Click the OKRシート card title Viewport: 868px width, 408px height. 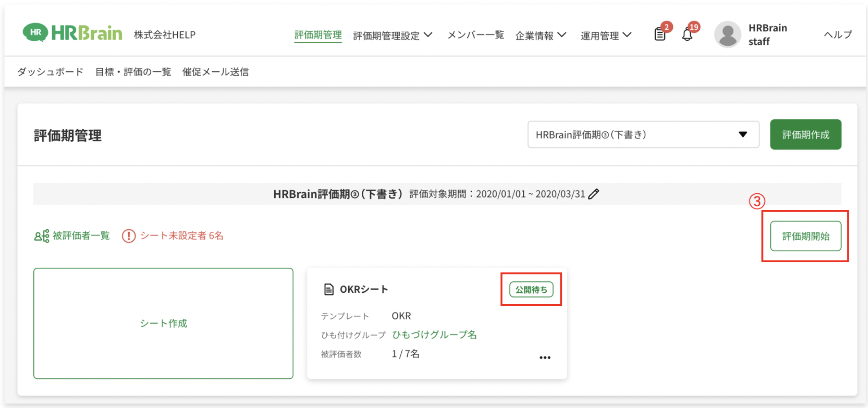(x=364, y=289)
